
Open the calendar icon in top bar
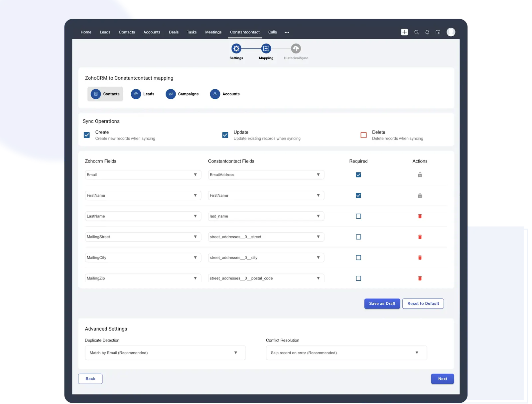(x=438, y=32)
